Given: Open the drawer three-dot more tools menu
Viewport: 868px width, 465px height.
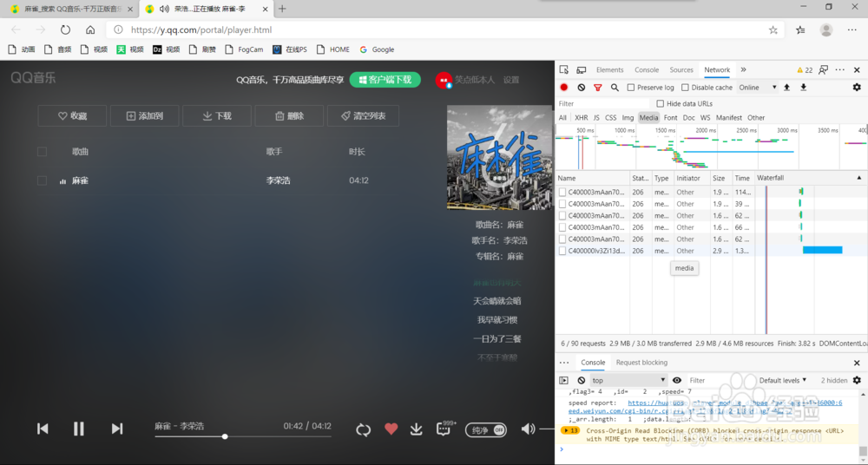Looking at the screenshot, I should click(x=564, y=363).
